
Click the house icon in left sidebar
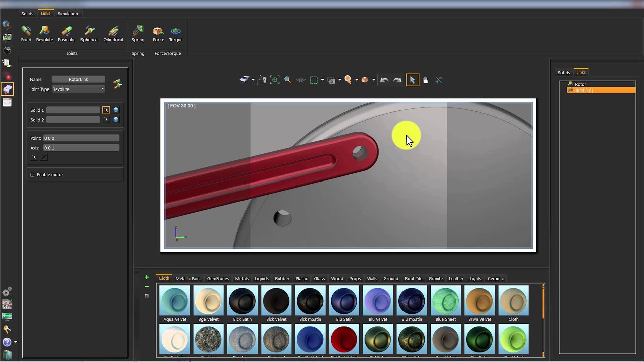click(7, 25)
